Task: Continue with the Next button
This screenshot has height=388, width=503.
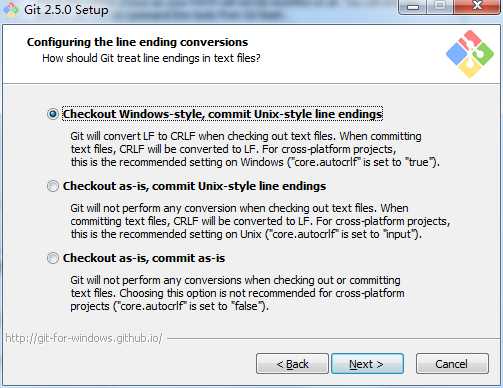Action: pyautogui.click(x=367, y=364)
